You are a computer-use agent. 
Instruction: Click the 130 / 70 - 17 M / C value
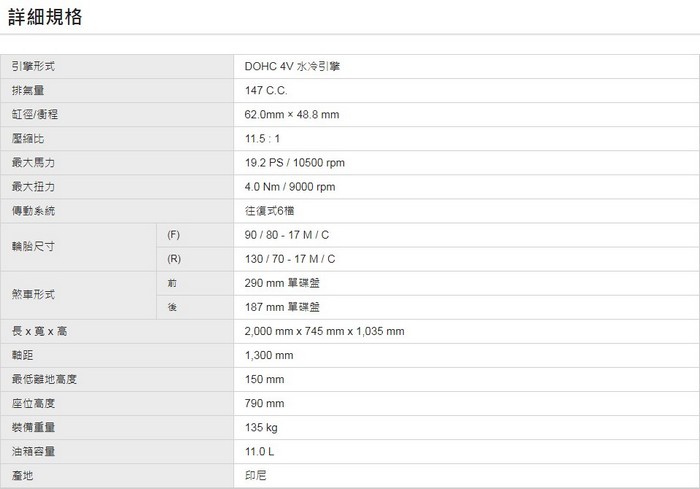click(x=290, y=258)
